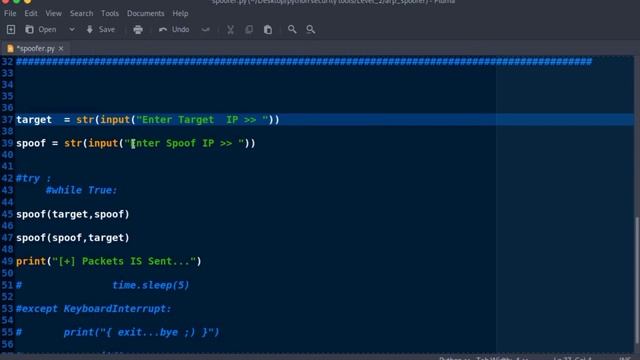Copy selection using the copy icon
640x360 pixels.
tap(249, 29)
